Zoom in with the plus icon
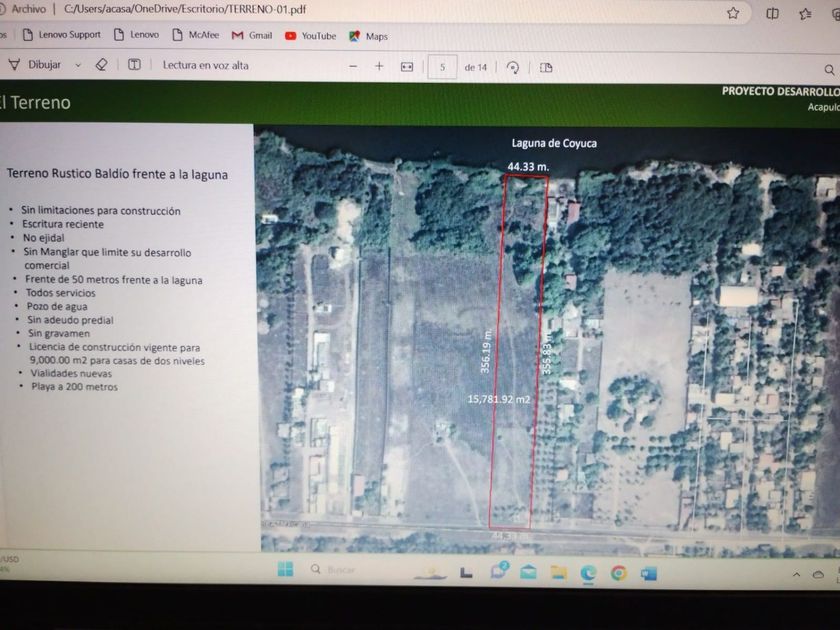This screenshot has height=630, width=840. click(x=379, y=66)
